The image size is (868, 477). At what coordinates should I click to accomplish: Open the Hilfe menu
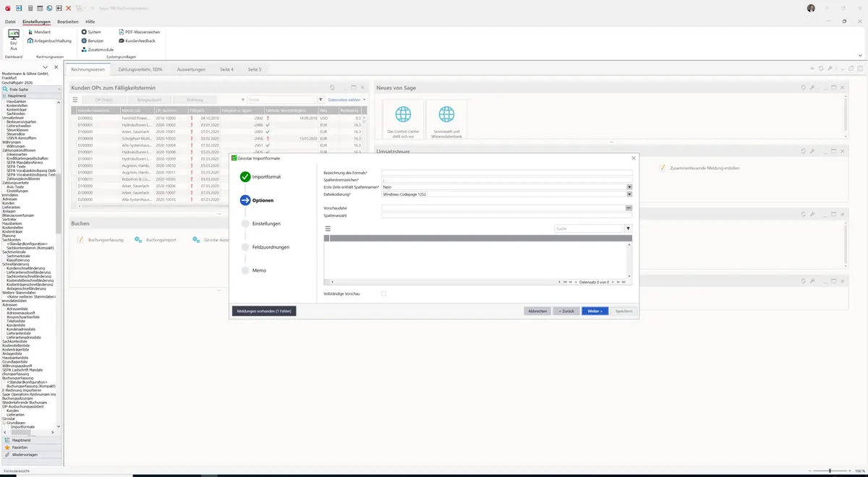[90, 22]
